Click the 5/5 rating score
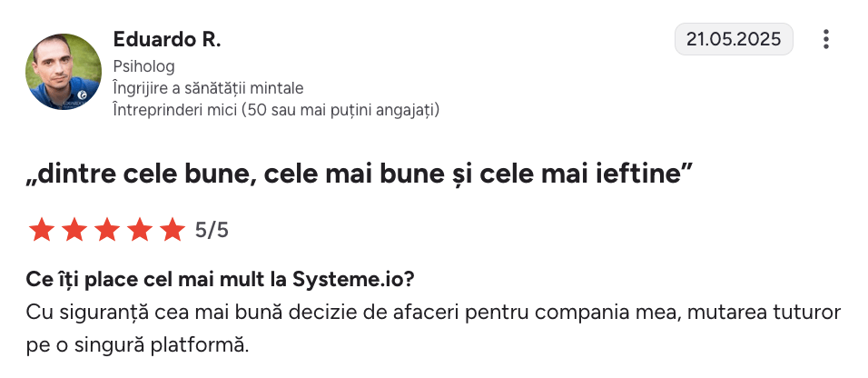 tap(212, 230)
